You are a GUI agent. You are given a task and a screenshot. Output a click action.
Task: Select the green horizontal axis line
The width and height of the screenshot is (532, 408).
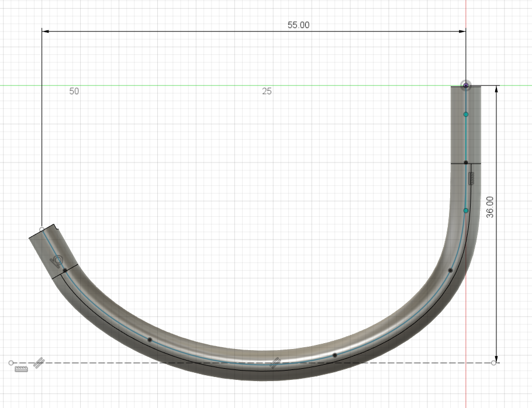(175, 85)
